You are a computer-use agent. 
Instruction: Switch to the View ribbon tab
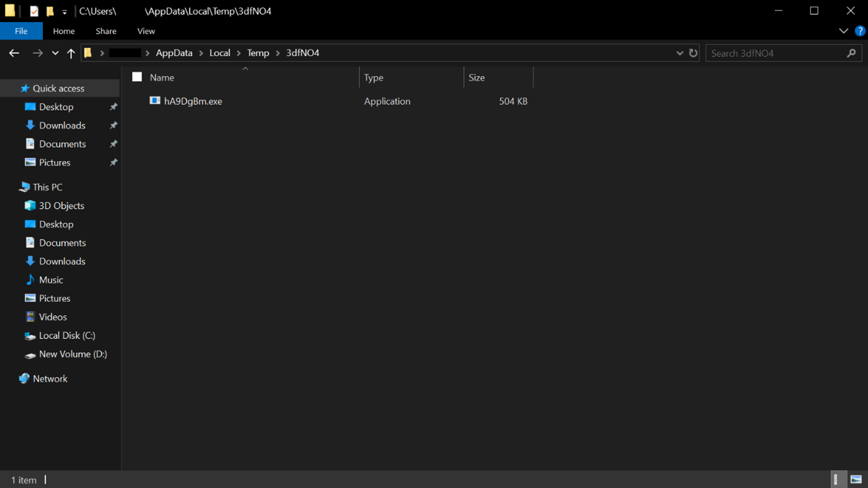[x=145, y=31]
